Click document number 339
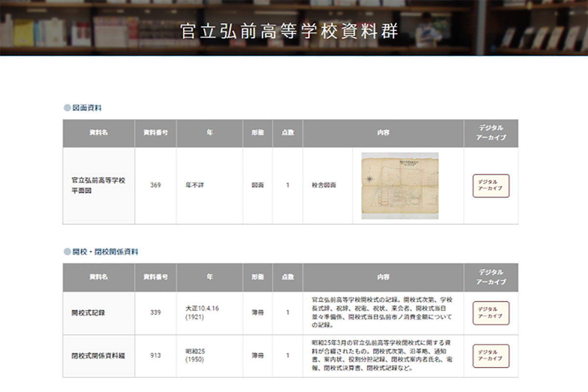Screen dimensions: 588x392 click(155, 313)
